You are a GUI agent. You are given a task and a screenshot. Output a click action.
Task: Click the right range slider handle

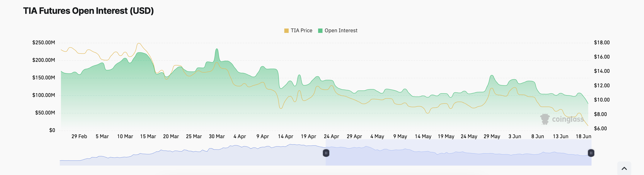tap(591, 153)
